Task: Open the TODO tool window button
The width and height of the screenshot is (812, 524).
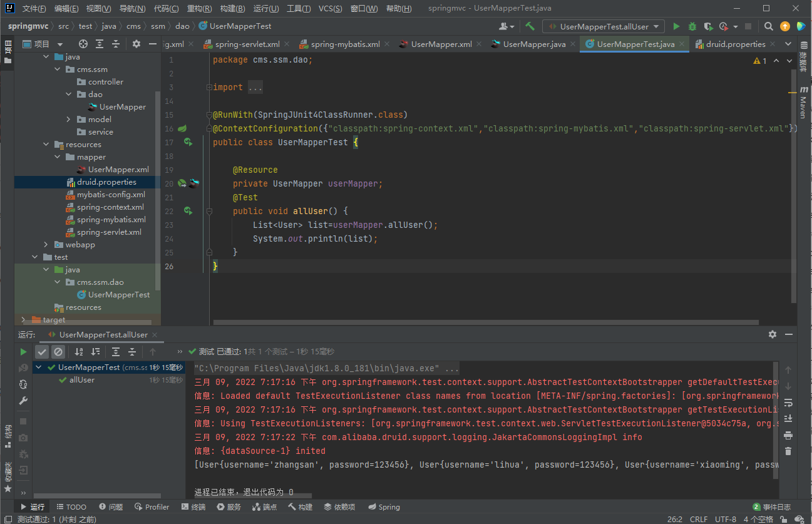Action: point(71,507)
